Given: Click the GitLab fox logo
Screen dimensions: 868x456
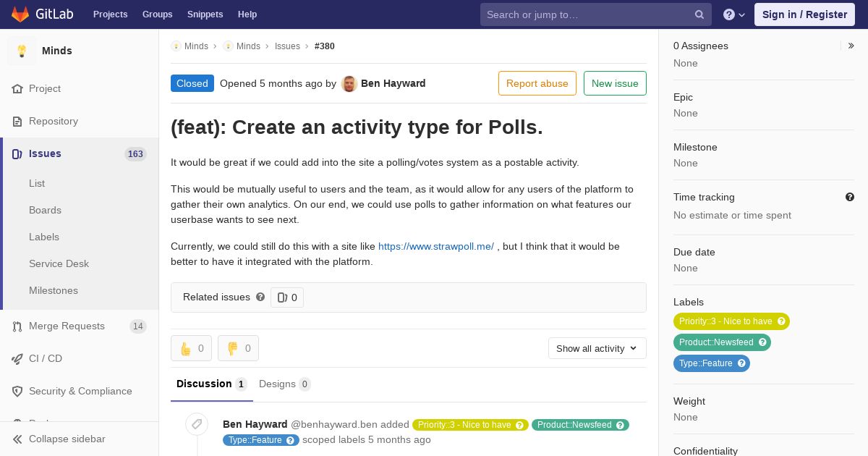Looking at the screenshot, I should coord(20,14).
